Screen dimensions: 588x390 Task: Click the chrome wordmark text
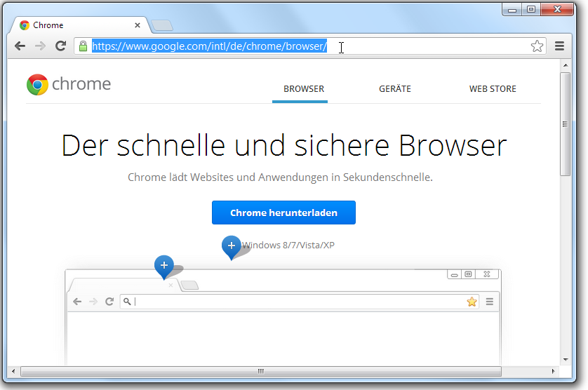coord(81,84)
